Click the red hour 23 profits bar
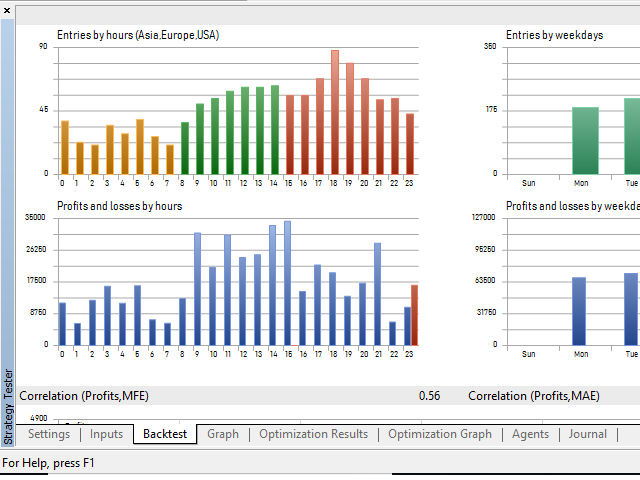Screen dimensions: 640x480 (414, 315)
